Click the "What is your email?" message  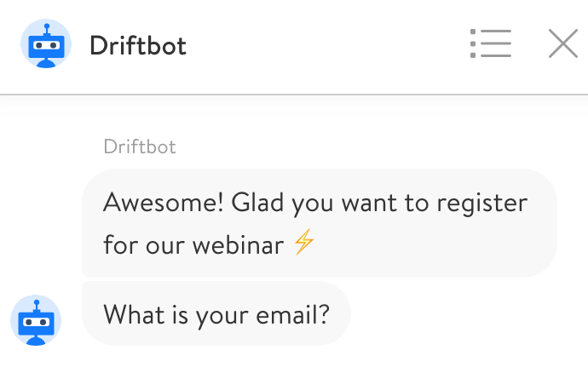coord(216,314)
